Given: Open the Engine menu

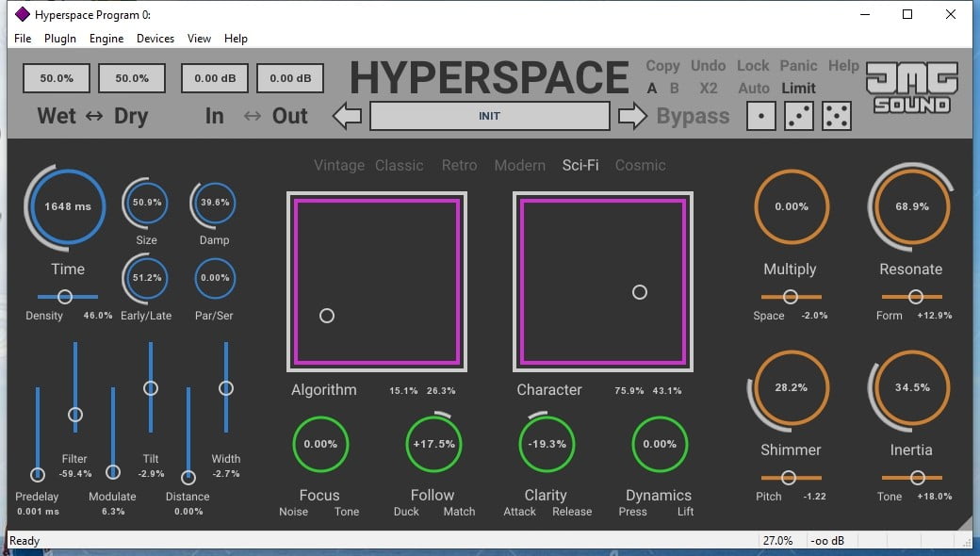Looking at the screenshot, I should click(106, 38).
